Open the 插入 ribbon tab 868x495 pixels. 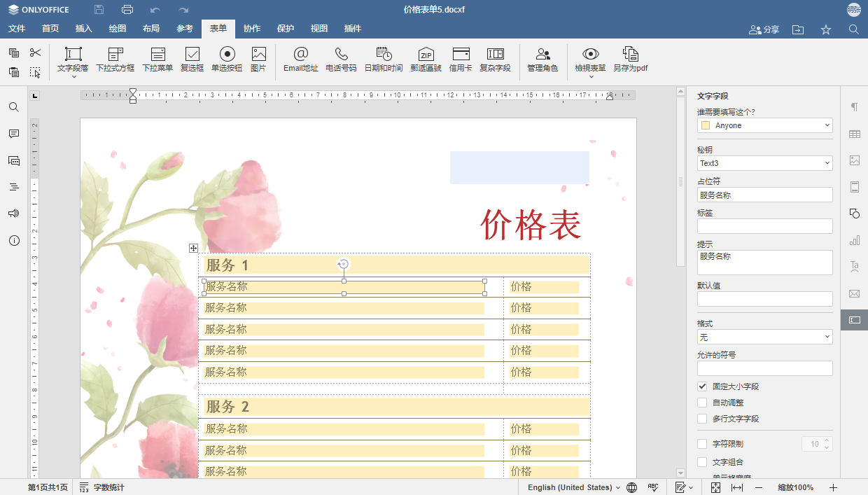tap(83, 29)
